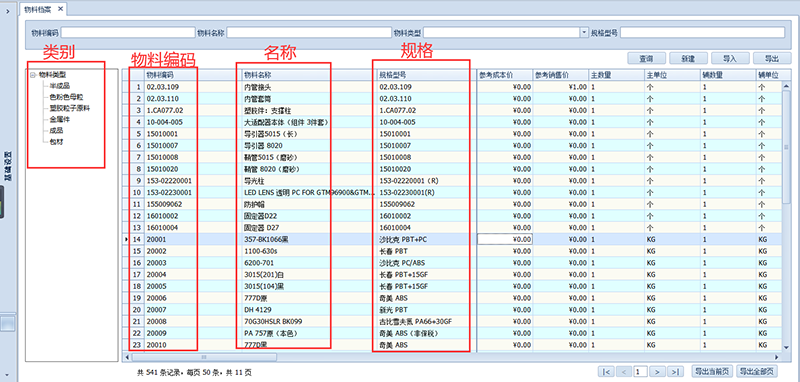
Task: Click the vertical scrollbar thumb of the table
Action: tap(787, 146)
